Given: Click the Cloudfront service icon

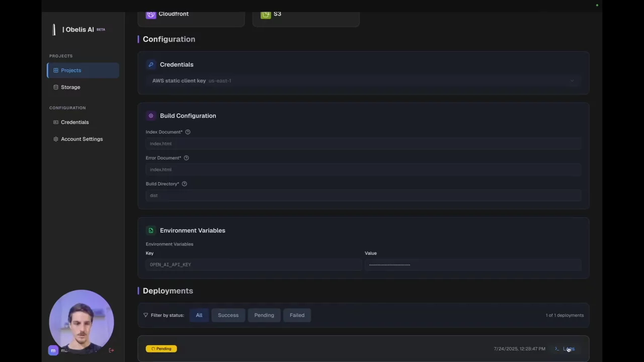Looking at the screenshot, I should click(x=151, y=14).
